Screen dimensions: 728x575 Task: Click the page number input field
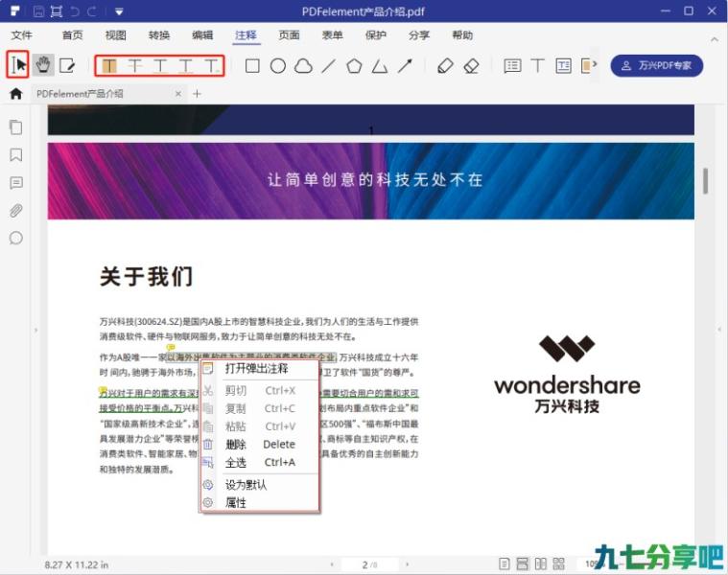[369, 564]
